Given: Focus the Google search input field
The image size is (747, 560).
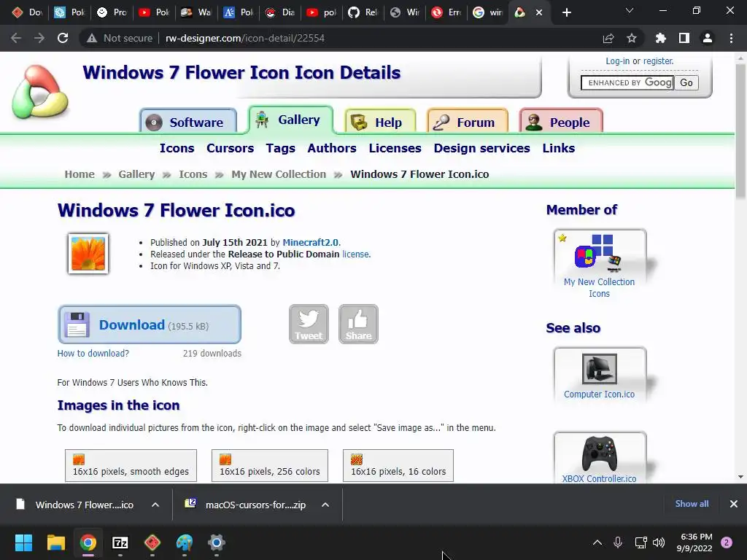Looking at the screenshot, I should 627,83.
